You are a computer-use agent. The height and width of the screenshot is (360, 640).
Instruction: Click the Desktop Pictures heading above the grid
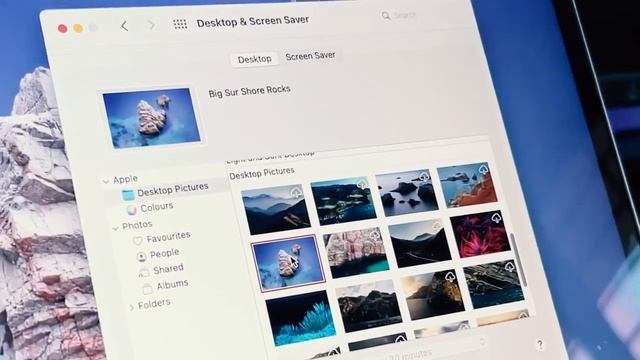tap(262, 173)
